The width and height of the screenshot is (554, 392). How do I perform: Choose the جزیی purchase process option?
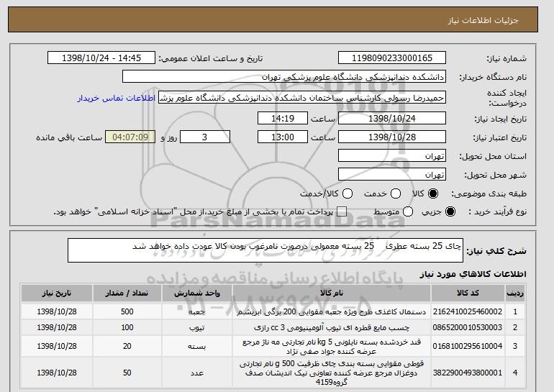pyautogui.click(x=450, y=212)
